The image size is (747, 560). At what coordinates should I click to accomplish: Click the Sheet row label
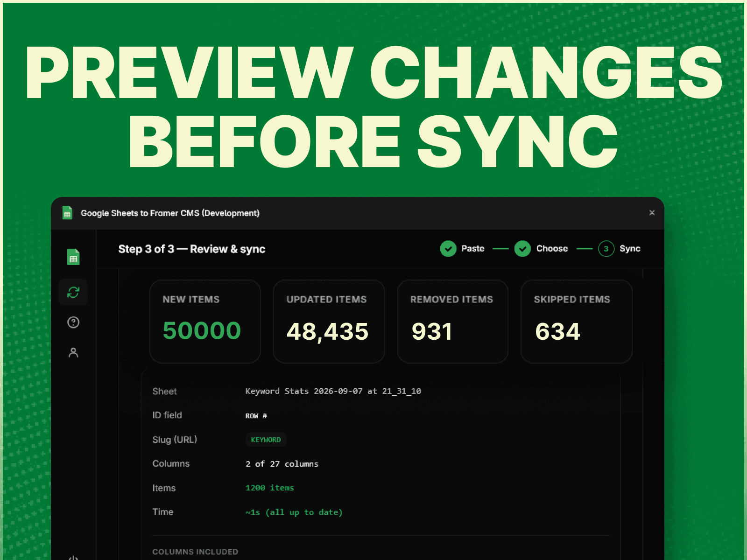tap(164, 392)
